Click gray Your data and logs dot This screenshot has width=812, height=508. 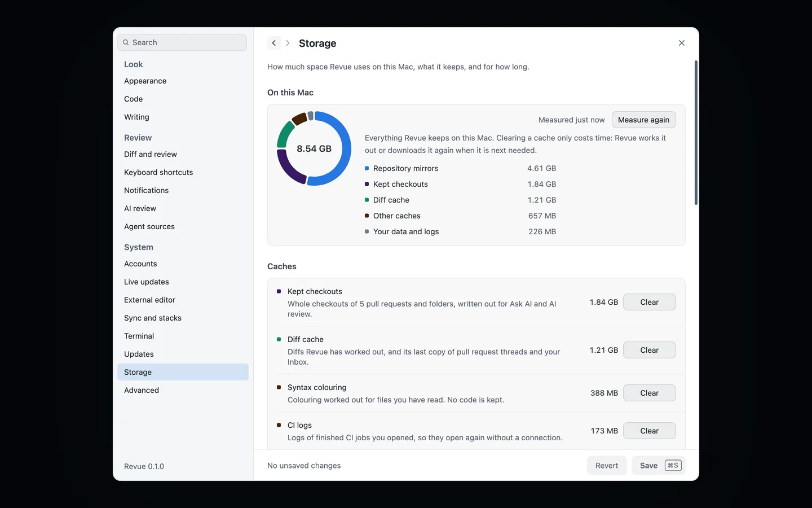(367, 231)
